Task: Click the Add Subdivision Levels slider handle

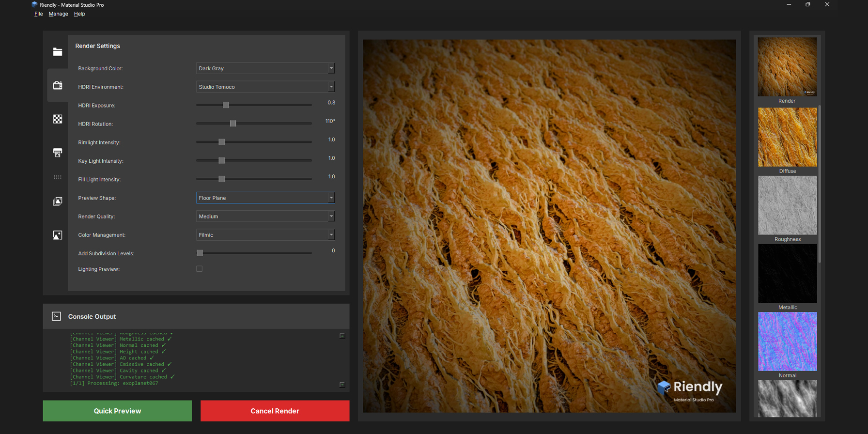Action: coord(200,253)
